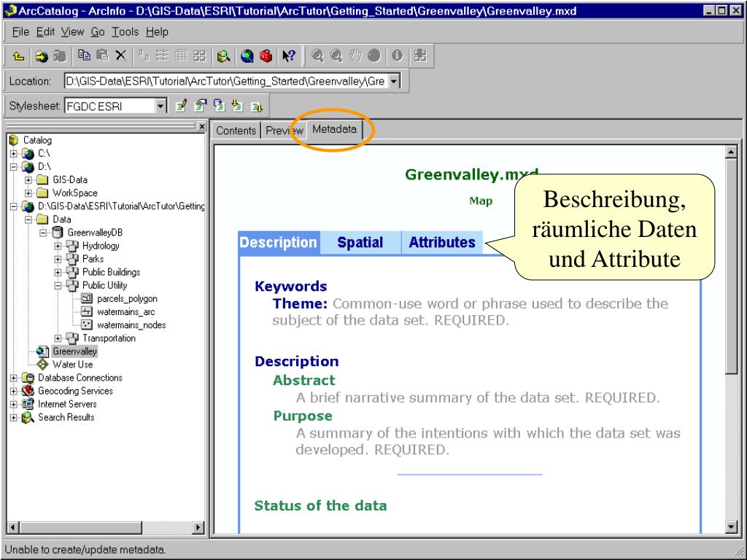Click the Create Thumbnail toolbar icon
This screenshot has height=560, width=747.
coord(420,56)
